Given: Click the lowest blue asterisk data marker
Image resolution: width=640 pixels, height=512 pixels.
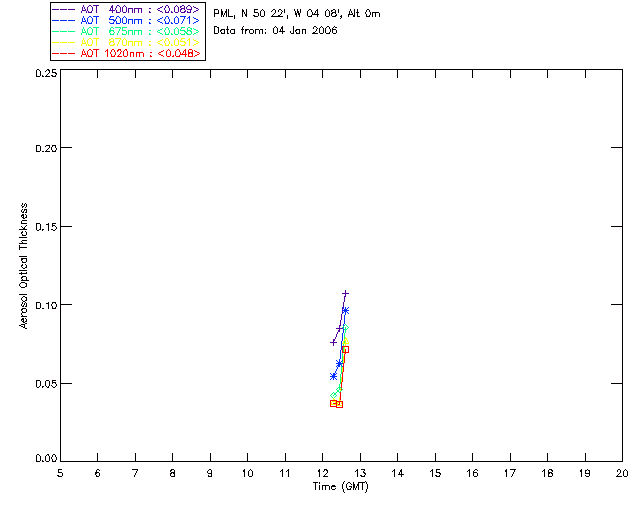Looking at the screenshot, I should click(x=333, y=376).
